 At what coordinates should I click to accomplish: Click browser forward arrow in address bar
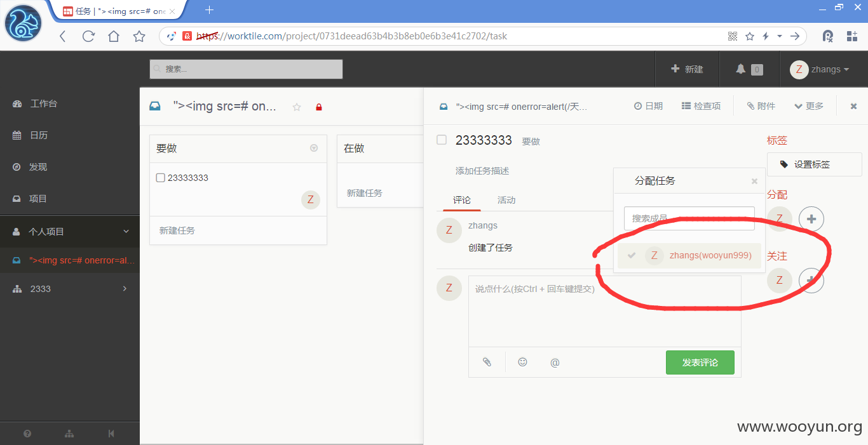pos(794,36)
